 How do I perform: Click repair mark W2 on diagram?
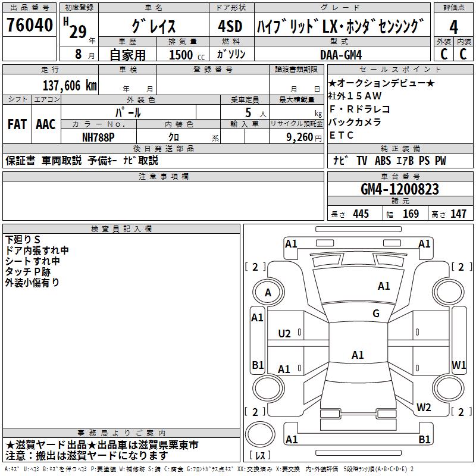click(424, 407)
